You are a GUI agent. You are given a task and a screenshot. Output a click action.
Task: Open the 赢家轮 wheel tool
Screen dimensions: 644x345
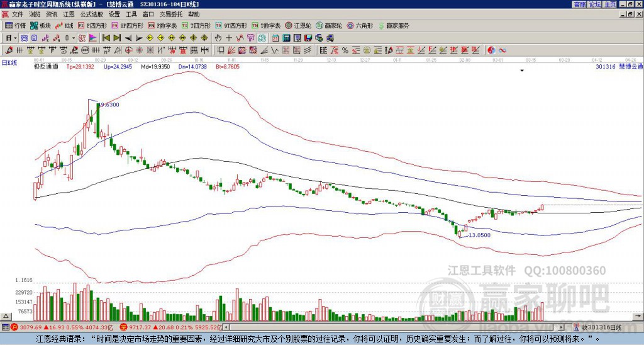(x=329, y=25)
